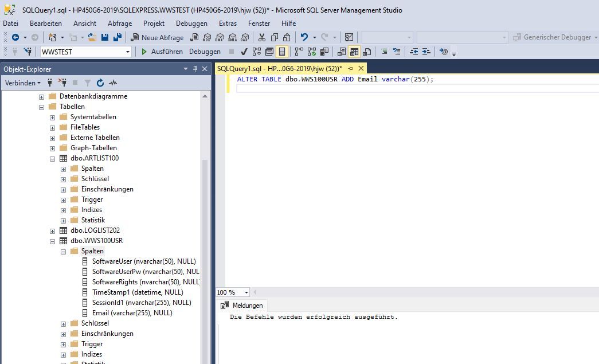Toggle the highlighted toolbar button left of the separator after Debuggen
Viewport: 599px width, 364px height.
coord(282,52)
